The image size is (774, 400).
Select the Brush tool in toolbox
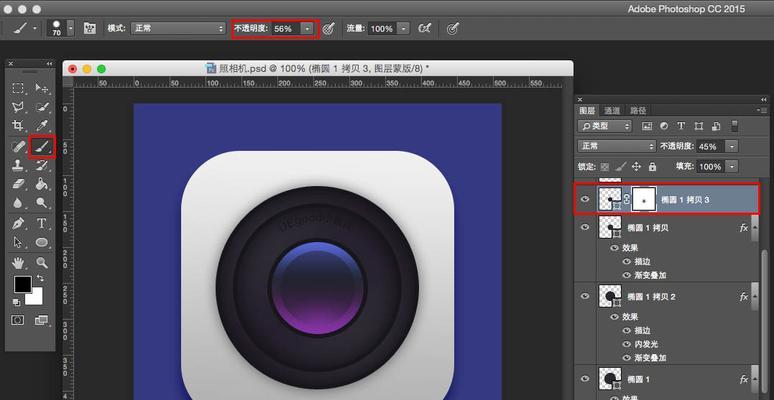[42, 146]
